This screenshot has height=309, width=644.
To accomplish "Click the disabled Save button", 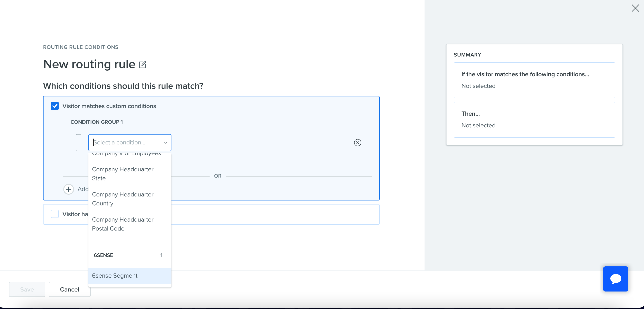I will (27, 289).
